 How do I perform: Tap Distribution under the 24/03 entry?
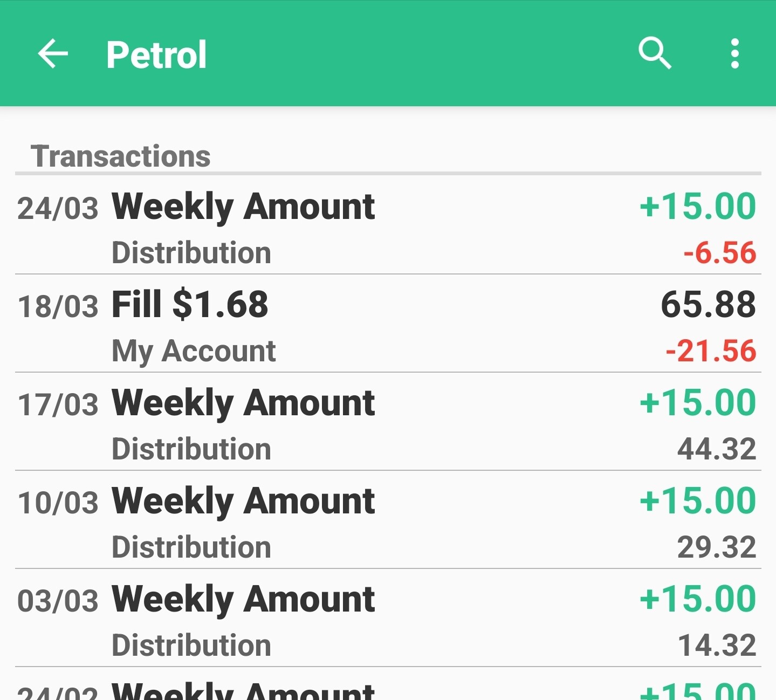pos(191,253)
